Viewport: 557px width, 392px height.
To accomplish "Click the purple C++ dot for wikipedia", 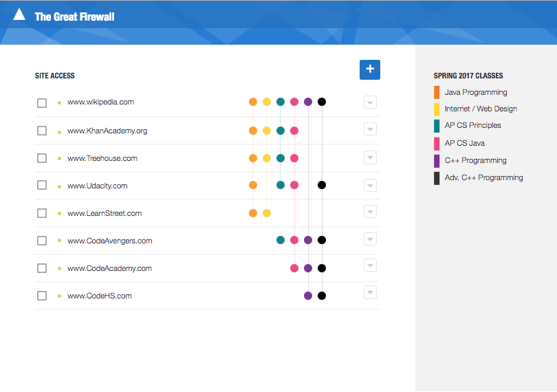I will (x=308, y=102).
